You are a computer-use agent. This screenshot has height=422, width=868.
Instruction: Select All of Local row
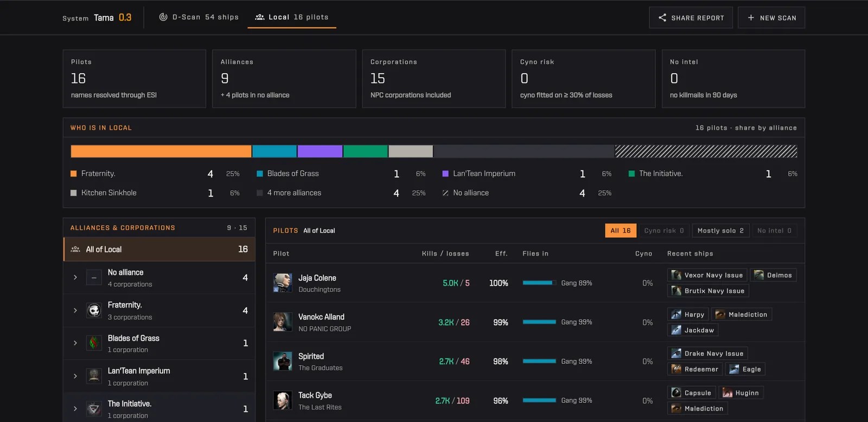(159, 250)
